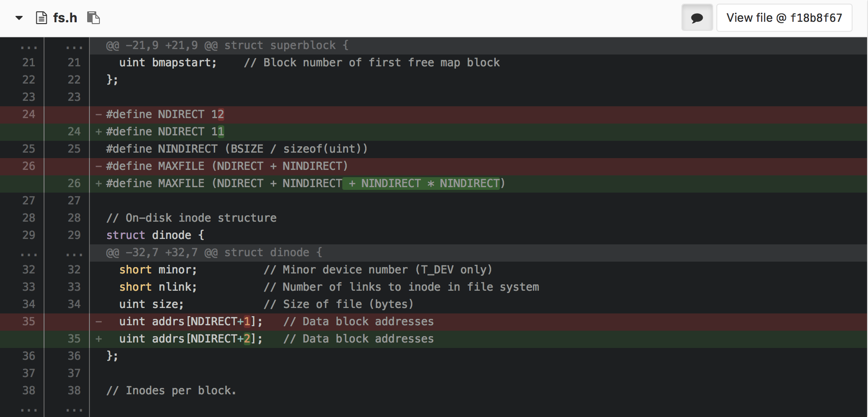The image size is (868, 417).
Task: Click the struct dinode hunk header
Action: point(214,253)
